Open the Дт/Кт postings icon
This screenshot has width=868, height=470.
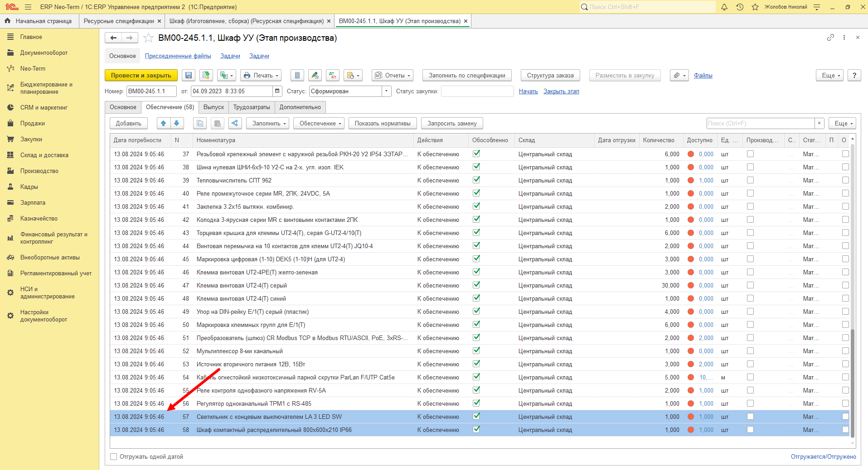click(x=333, y=76)
